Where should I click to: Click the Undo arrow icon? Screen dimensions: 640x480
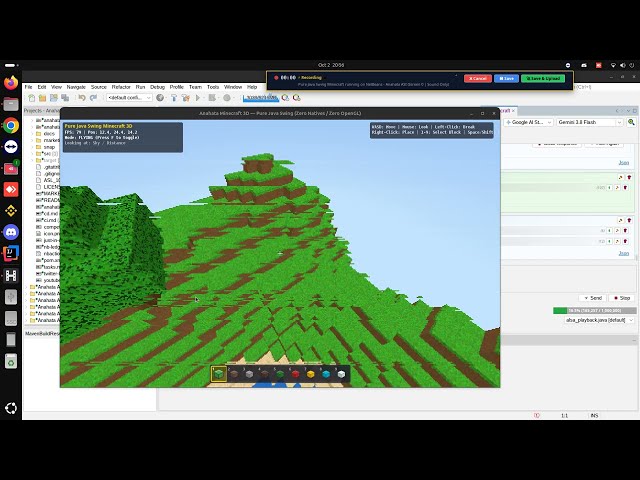pyautogui.click(x=82, y=98)
